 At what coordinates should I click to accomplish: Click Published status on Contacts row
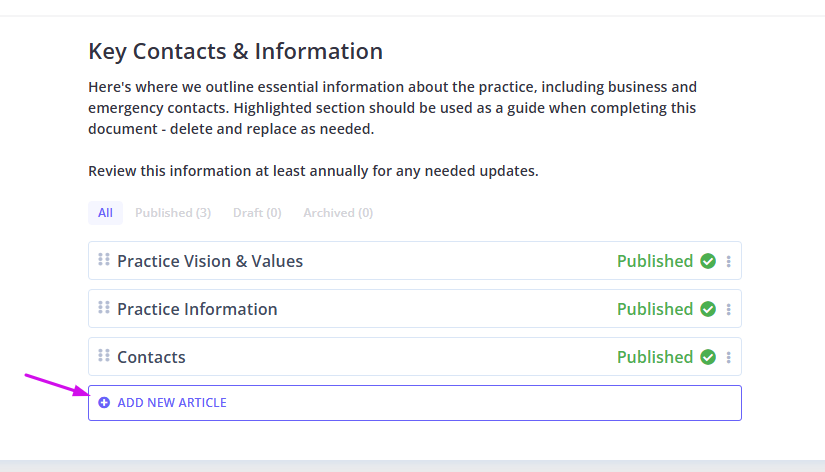click(655, 357)
